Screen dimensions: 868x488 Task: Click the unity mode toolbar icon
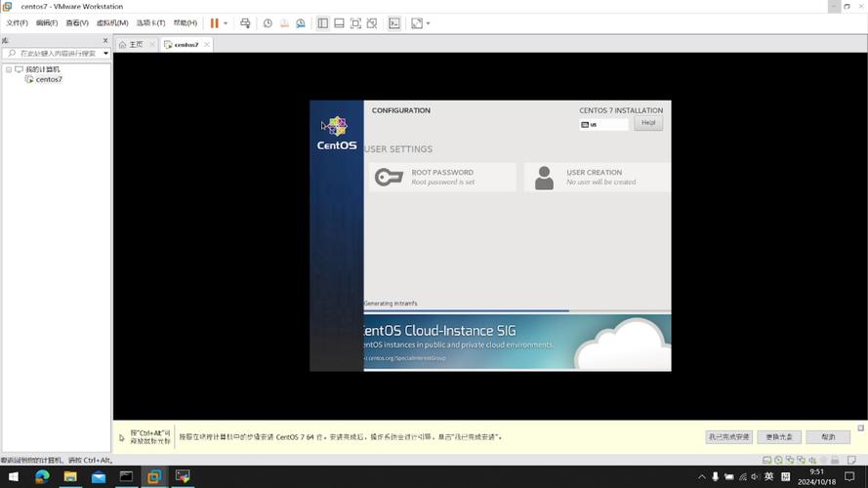point(372,23)
